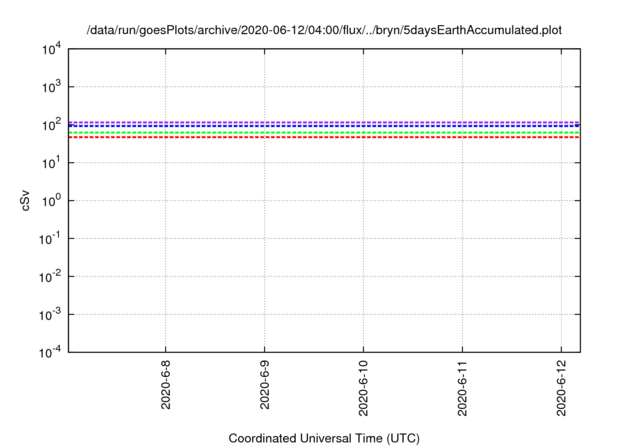Click the red dashed threshold line
This screenshot has width=640, height=448.
(x=324, y=138)
